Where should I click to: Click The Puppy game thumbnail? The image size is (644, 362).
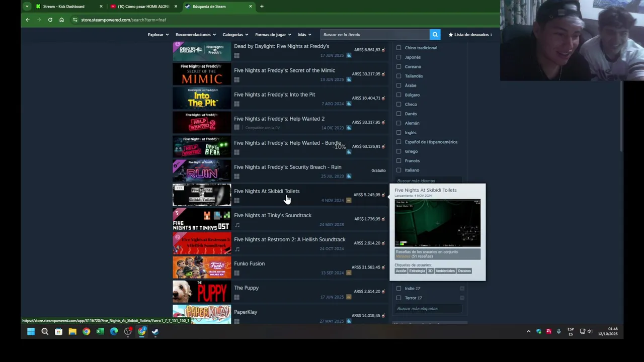coord(202,291)
